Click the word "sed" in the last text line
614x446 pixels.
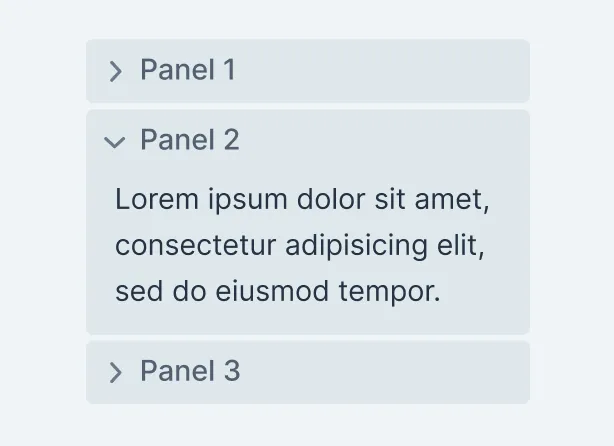(x=137, y=292)
